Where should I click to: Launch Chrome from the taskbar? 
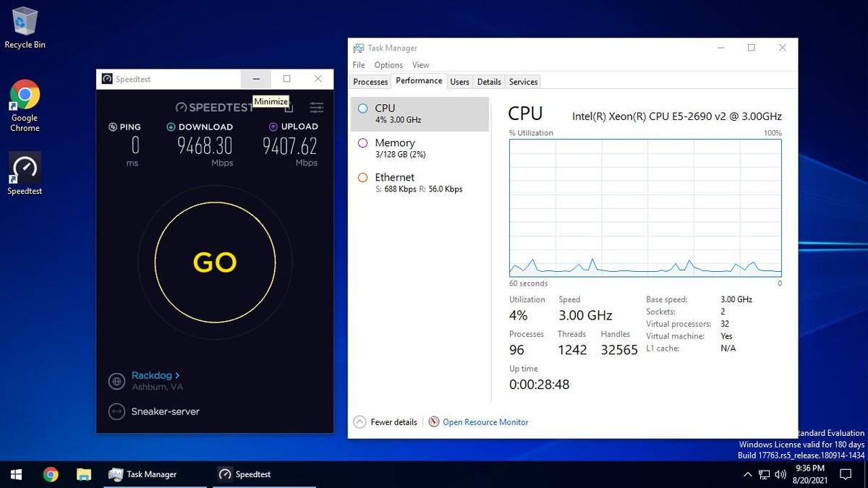[51, 474]
